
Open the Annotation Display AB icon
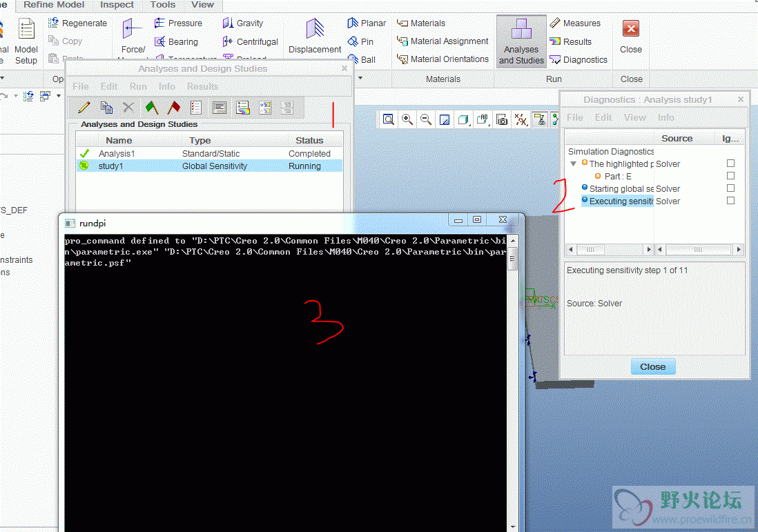(483, 119)
